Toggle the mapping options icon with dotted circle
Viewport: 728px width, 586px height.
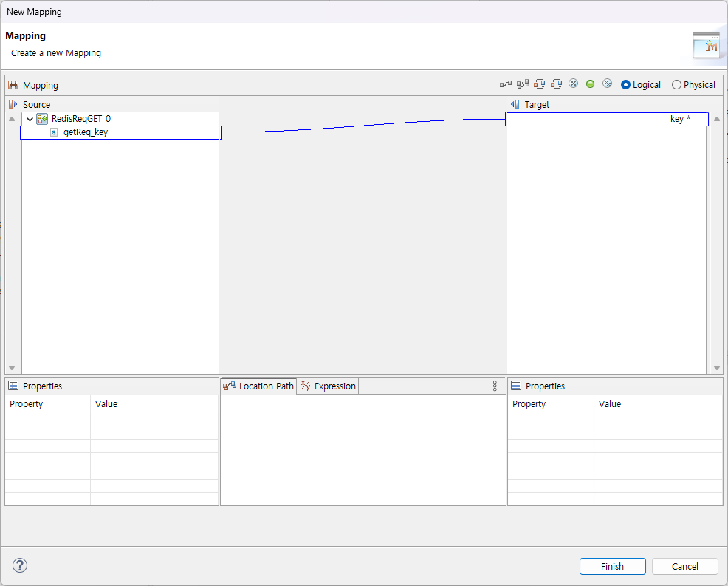click(x=607, y=84)
